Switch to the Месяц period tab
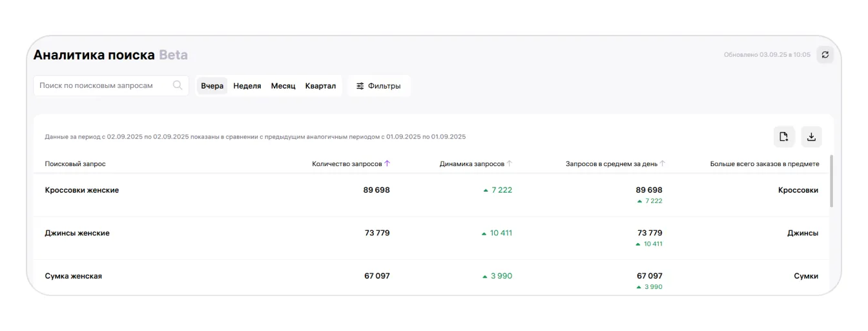The width and height of the screenshot is (868, 331). point(283,86)
